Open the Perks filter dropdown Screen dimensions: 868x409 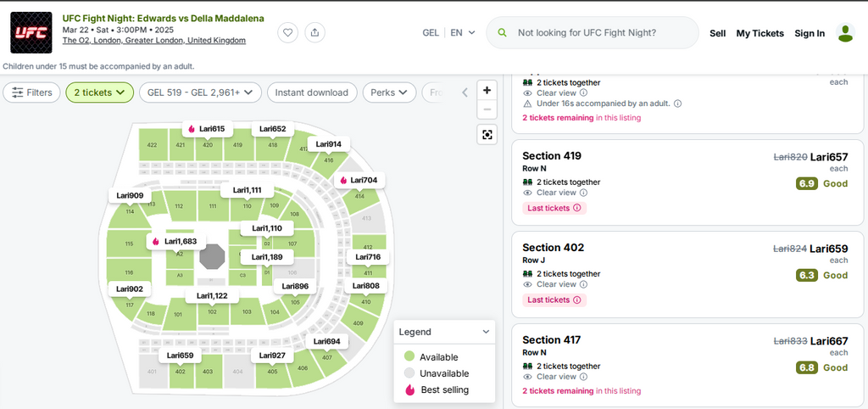pyautogui.click(x=390, y=92)
